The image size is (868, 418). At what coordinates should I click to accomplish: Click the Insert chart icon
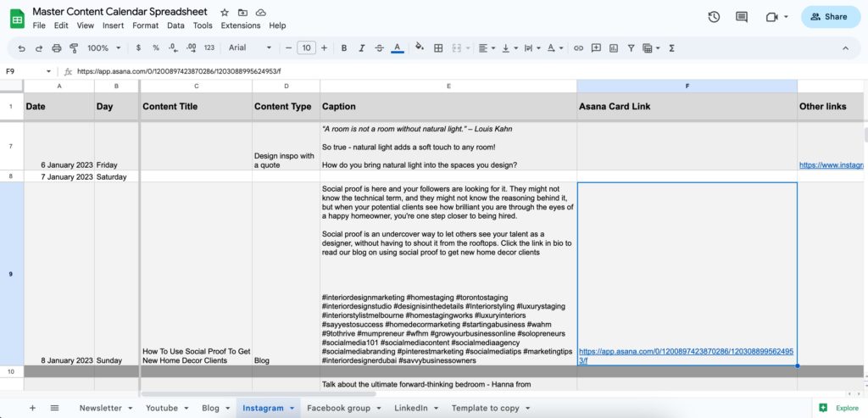[x=614, y=48]
